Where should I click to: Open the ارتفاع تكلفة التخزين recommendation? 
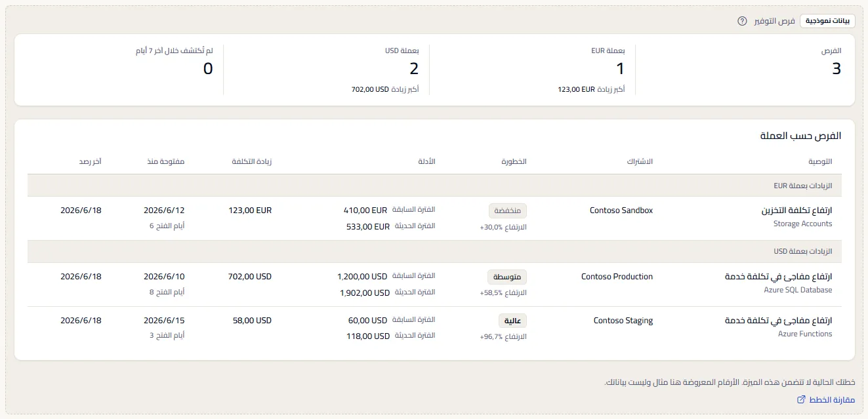point(797,210)
